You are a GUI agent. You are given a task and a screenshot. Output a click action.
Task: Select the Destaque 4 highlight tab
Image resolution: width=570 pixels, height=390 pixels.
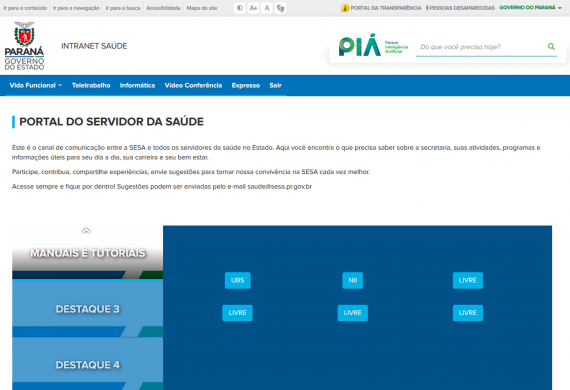(x=88, y=365)
